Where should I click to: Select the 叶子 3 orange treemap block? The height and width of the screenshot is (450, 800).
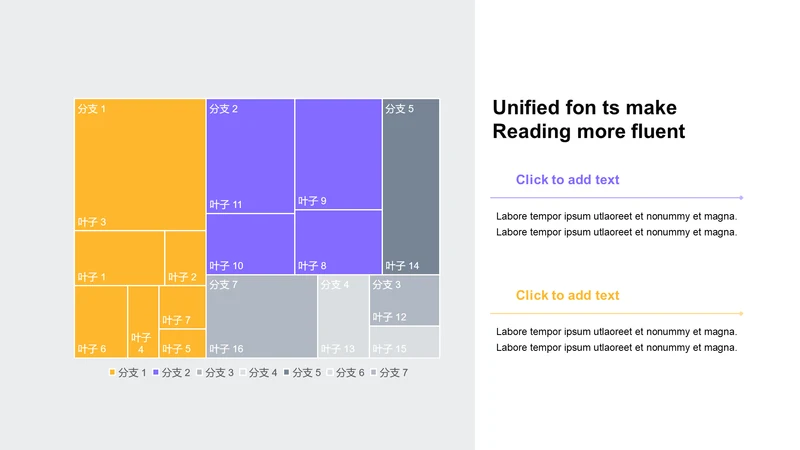pyautogui.click(x=140, y=164)
